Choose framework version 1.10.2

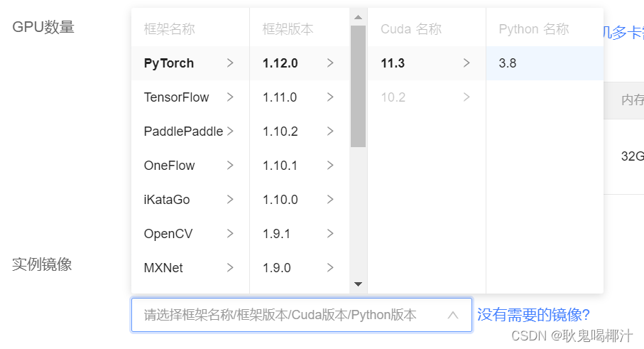300,131
